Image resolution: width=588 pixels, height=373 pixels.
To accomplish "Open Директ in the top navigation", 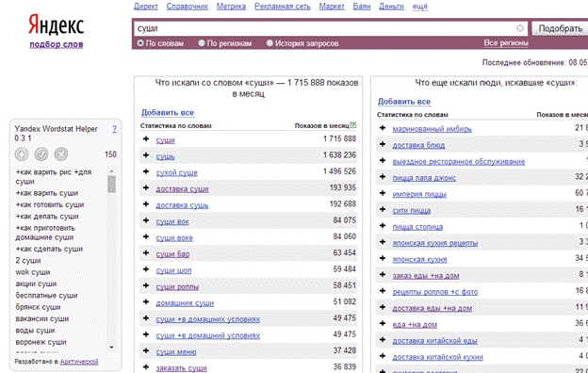I will pos(146,7).
